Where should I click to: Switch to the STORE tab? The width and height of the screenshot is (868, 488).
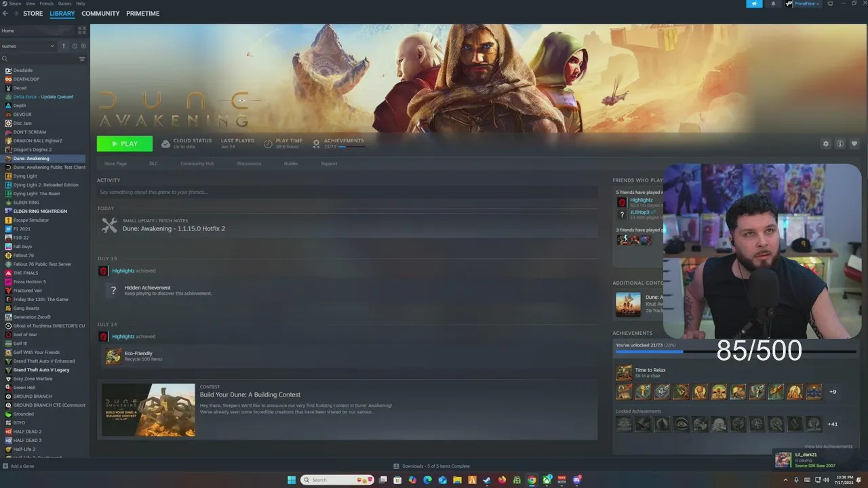pyautogui.click(x=33, y=14)
